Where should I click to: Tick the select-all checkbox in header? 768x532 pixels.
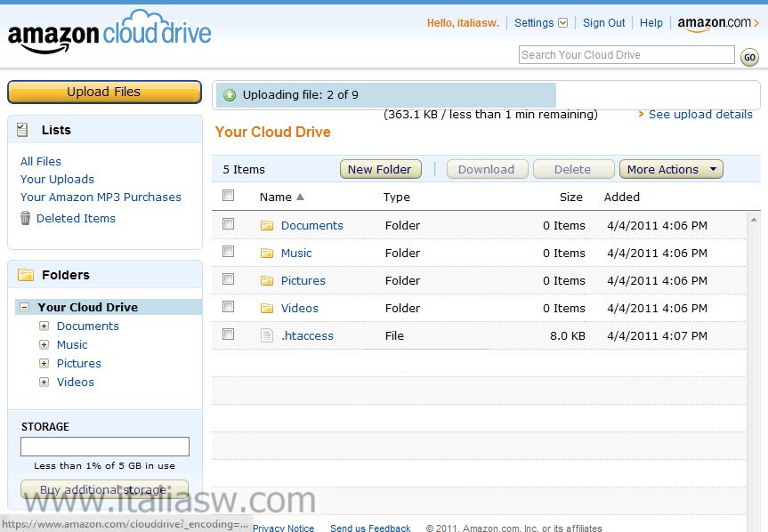228,196
